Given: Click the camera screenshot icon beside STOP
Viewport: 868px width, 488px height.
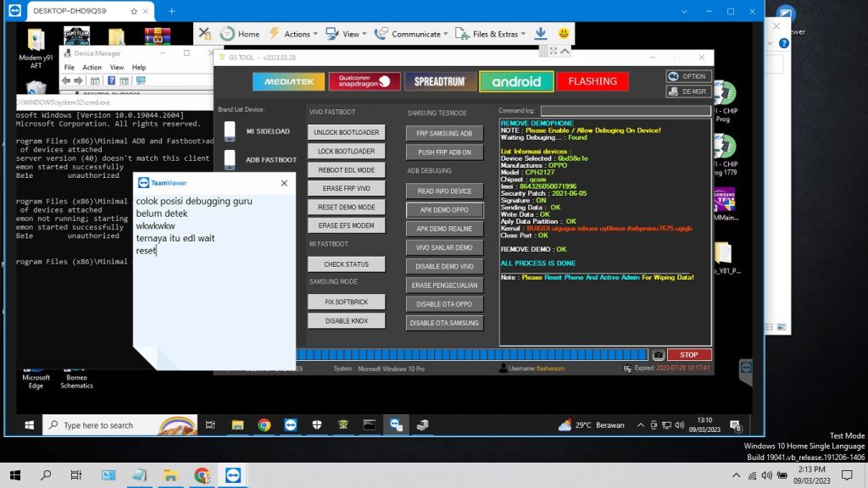Looking at the screenshot, I should (658, 355).
